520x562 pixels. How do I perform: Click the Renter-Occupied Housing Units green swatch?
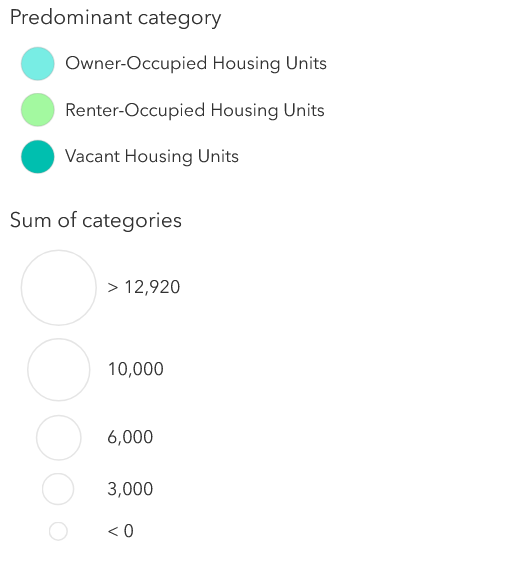click(38, 110)
